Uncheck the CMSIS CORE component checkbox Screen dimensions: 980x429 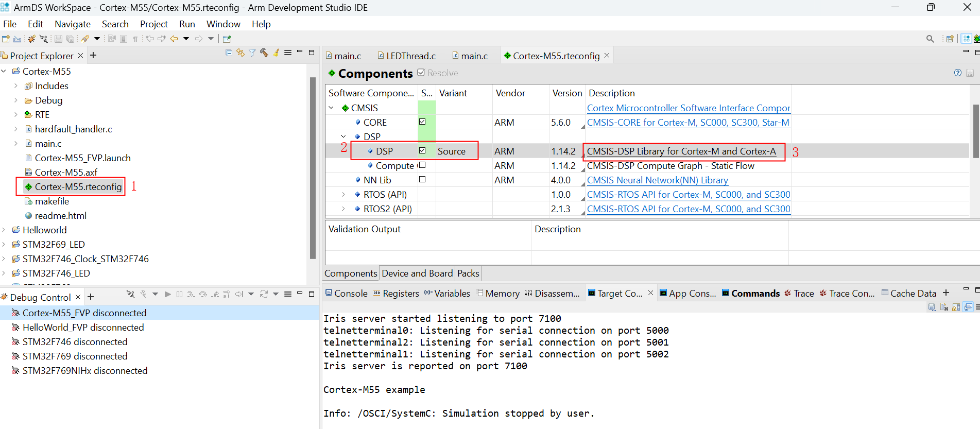(x=422, y=122)
